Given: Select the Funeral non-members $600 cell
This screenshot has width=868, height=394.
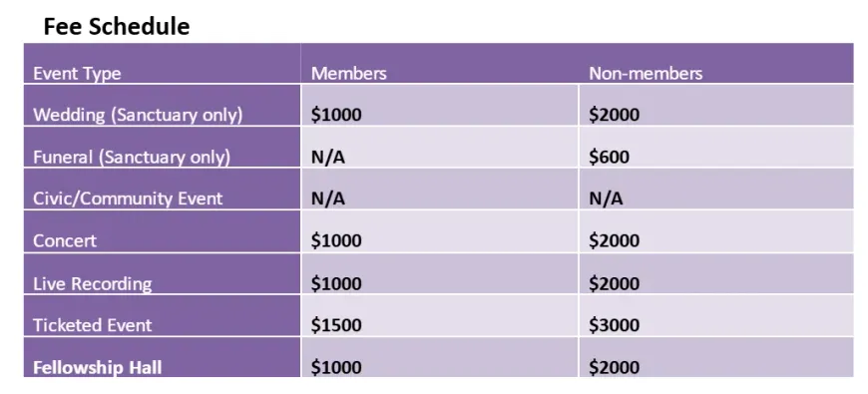Looking at the screenshot, I should (x=716, y=147).
